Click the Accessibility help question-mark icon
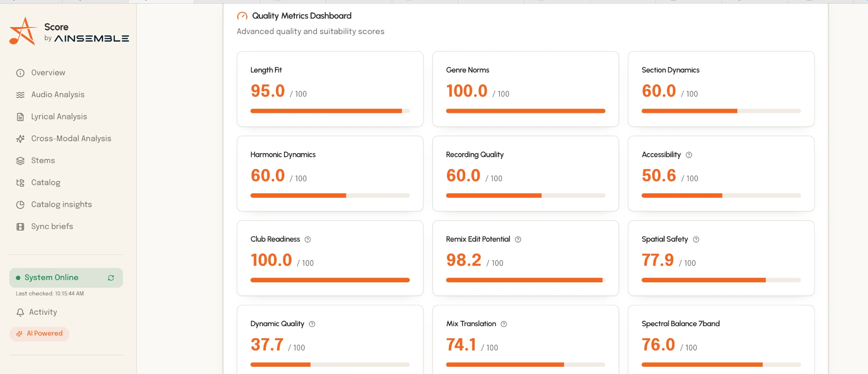The width and height of the screenshot is (868, 374). tap(689, 155)
